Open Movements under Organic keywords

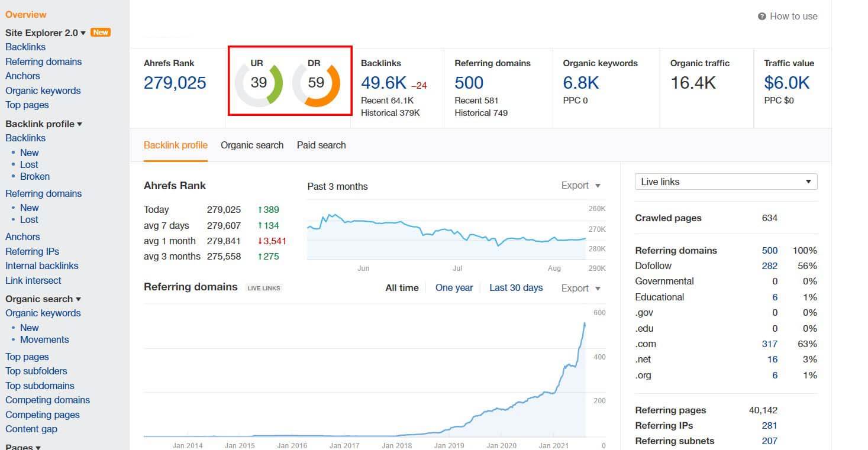(x=44, y=339)
